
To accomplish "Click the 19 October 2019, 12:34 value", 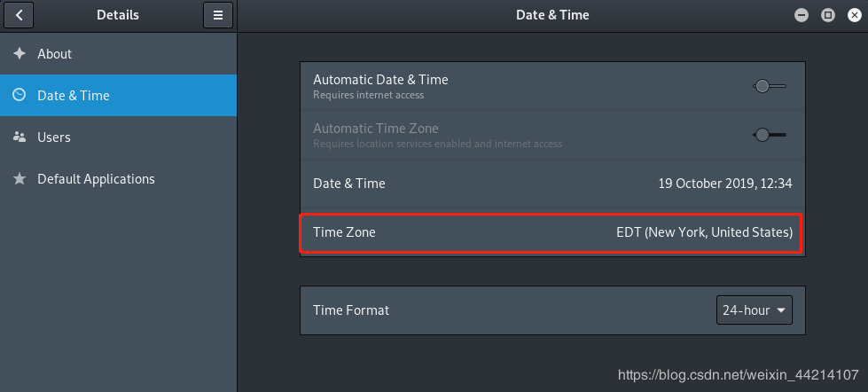I will coord(724,184).
